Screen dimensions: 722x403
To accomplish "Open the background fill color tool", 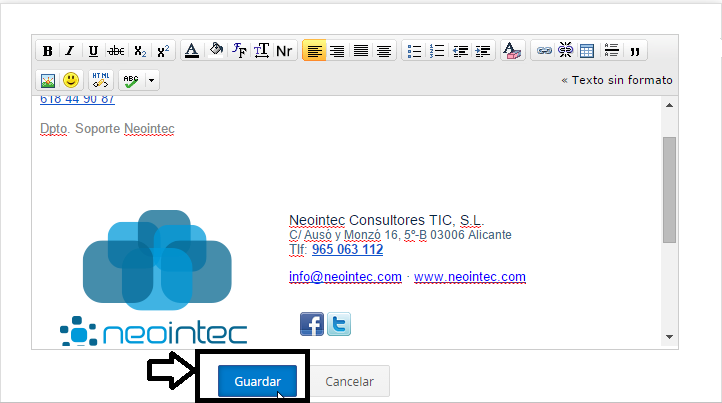I will (215, 51).
